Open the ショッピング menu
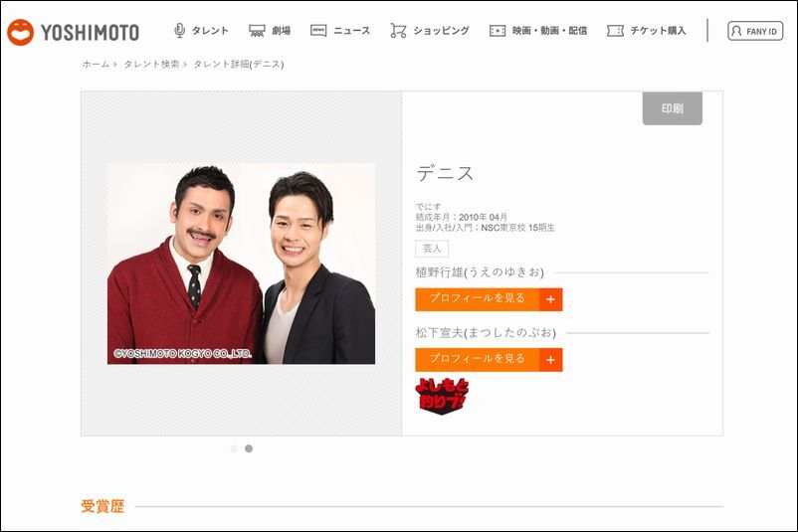Viewport: 798px width, 532px height. [x=441, y=31]
